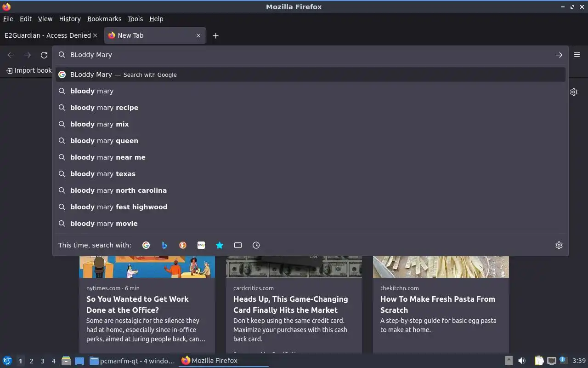
Task: Click the volume icon in system tray
Action: pyautogui.click(x=522, y=361)
